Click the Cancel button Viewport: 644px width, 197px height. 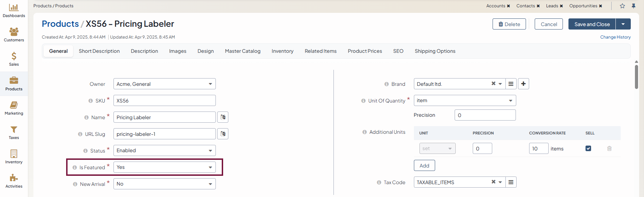(549, 24)
